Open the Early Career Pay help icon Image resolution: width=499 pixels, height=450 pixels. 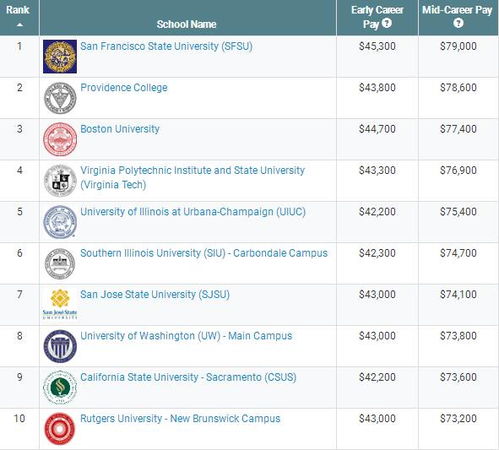387,23
